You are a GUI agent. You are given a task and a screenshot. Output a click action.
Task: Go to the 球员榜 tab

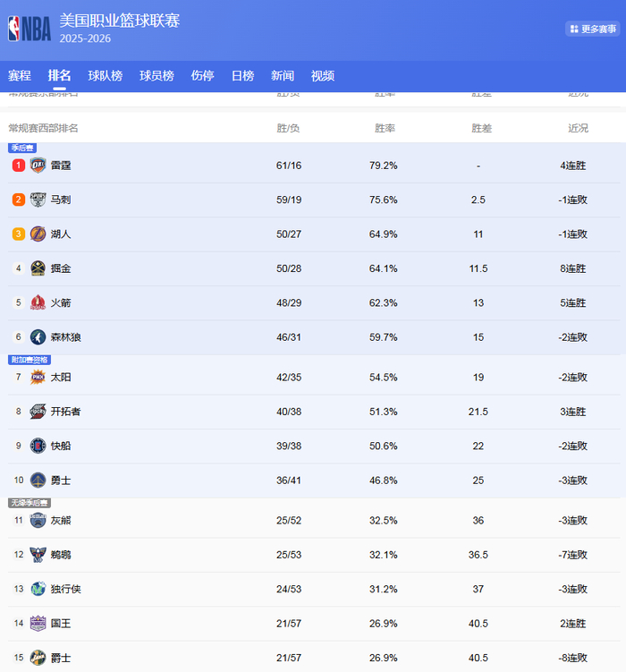point(156,76)
